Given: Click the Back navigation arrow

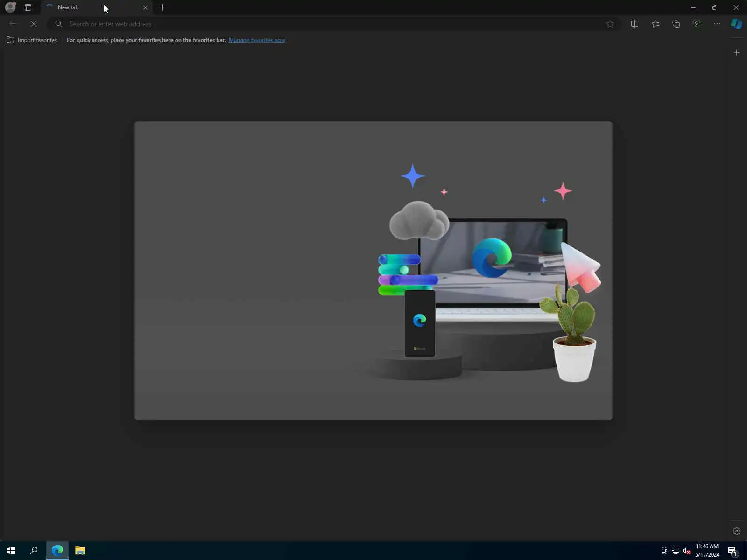Looking at the screenshot, I should click(13, 24).
